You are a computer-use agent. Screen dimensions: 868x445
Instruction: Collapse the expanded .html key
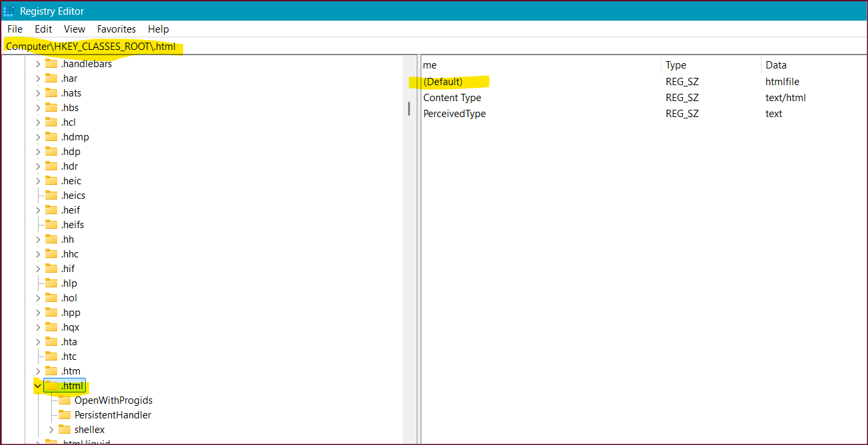tap(38, 386)
